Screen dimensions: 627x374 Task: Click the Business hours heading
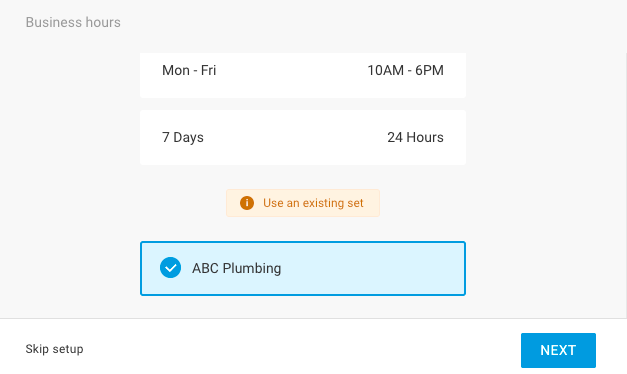coord(73,22)
